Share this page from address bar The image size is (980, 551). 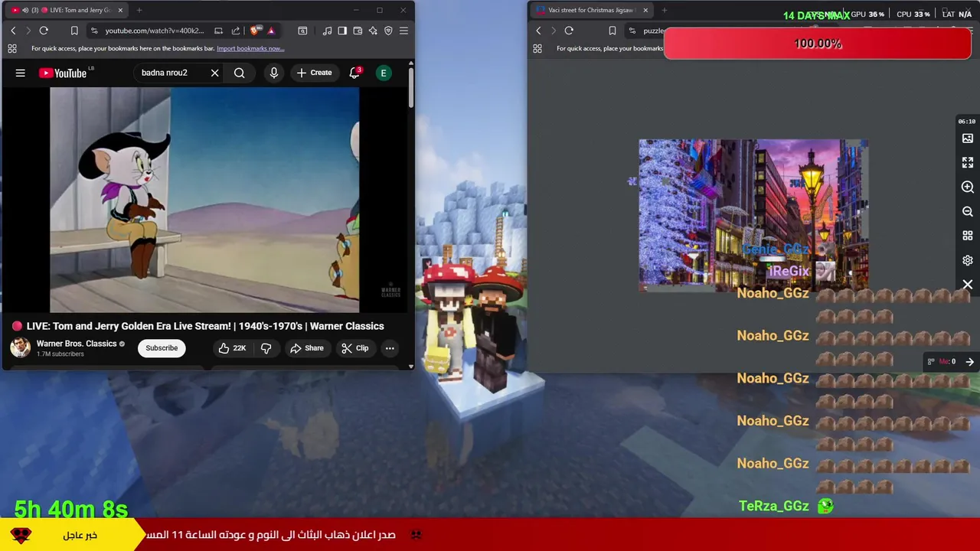(235, 31)
